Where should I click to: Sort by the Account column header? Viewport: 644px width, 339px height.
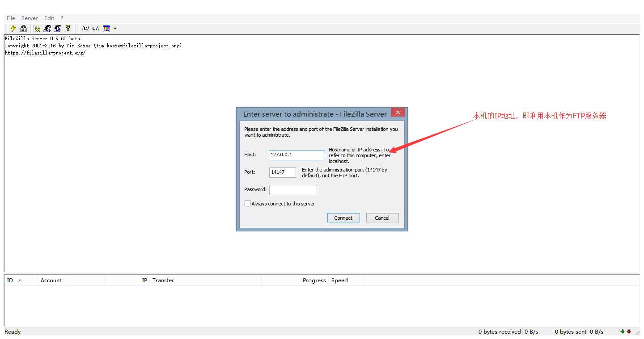pos(71,280)
